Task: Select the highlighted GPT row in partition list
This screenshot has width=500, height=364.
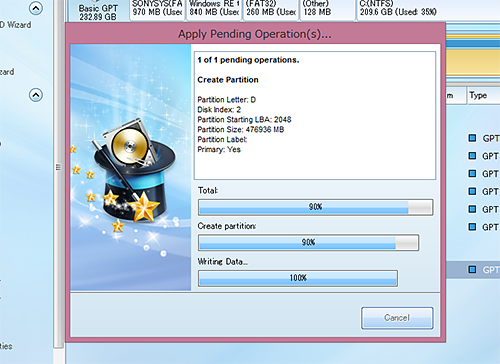Action: click(473, 270)
